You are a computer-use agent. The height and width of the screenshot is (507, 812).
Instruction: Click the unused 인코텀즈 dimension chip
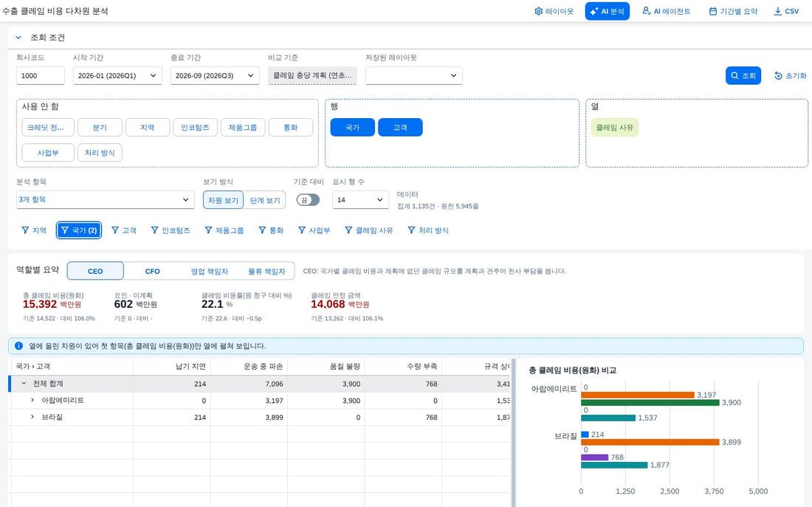(x=195, y=128)
